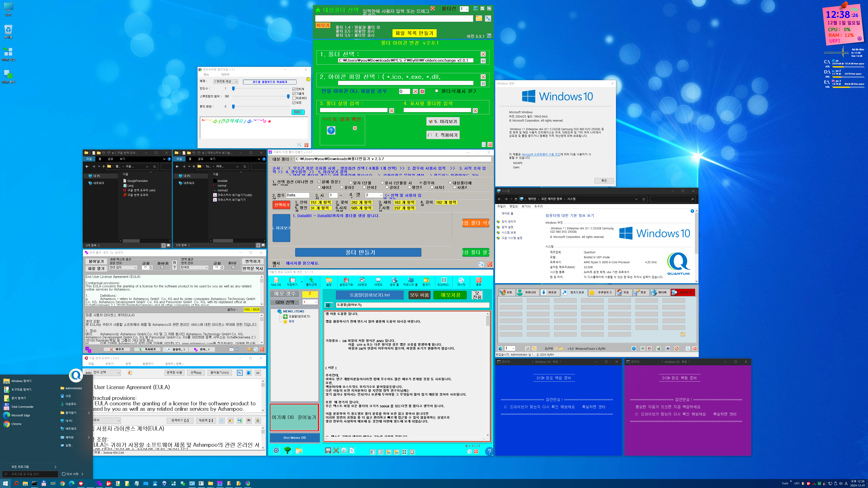Click the tree icon at memo helper bottom
868x488 pixels.
pos(288,450)
